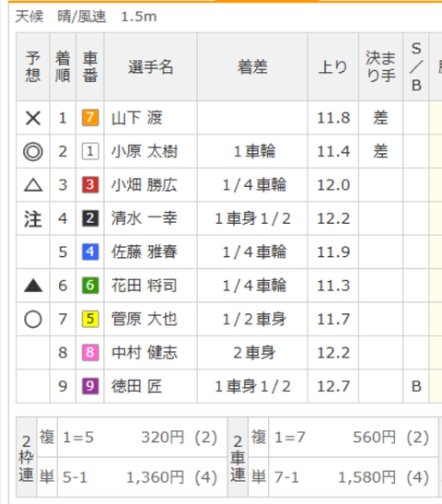Click the green number 6 badge
442x504 pixels.
click(x=90, y=286)
